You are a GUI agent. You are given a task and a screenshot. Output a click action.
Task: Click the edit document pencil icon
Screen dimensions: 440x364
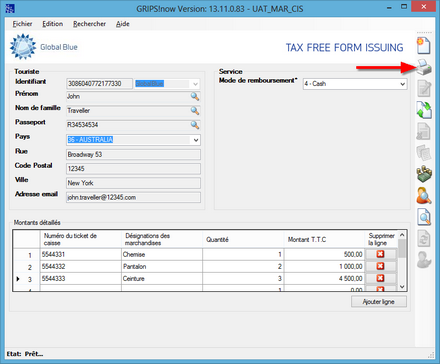click(424, 89)
